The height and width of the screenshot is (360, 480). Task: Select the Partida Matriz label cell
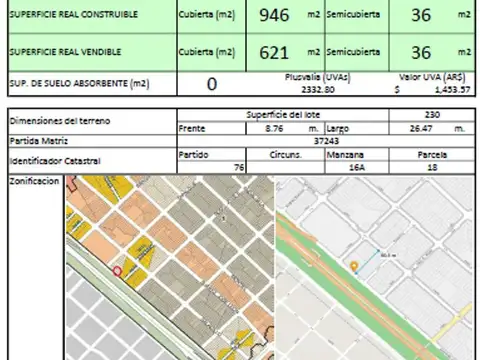coord(92,141)
